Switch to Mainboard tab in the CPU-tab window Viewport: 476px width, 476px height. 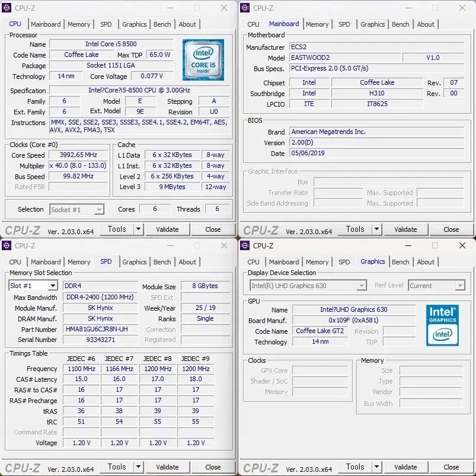46,24
